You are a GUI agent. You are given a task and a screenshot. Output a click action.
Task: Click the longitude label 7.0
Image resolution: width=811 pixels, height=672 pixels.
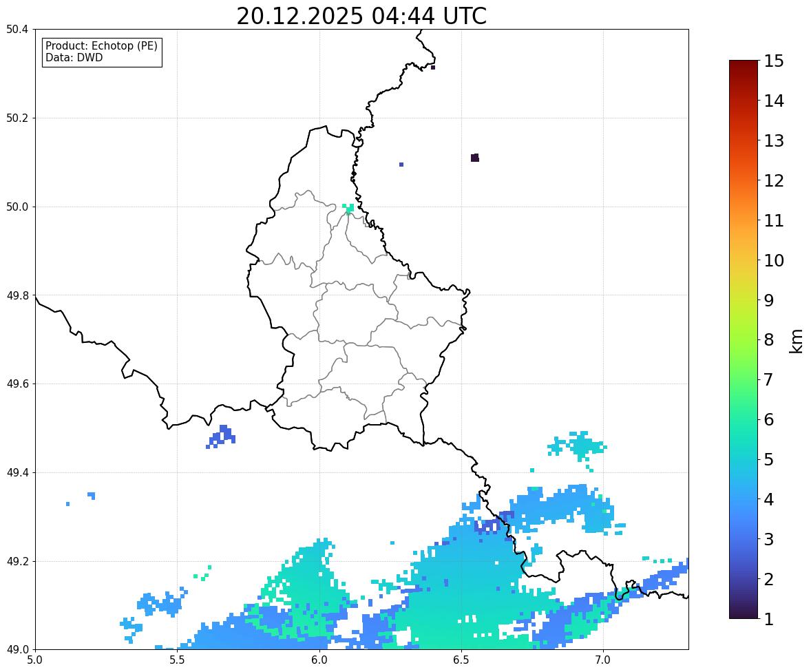(x=603, y=660)
